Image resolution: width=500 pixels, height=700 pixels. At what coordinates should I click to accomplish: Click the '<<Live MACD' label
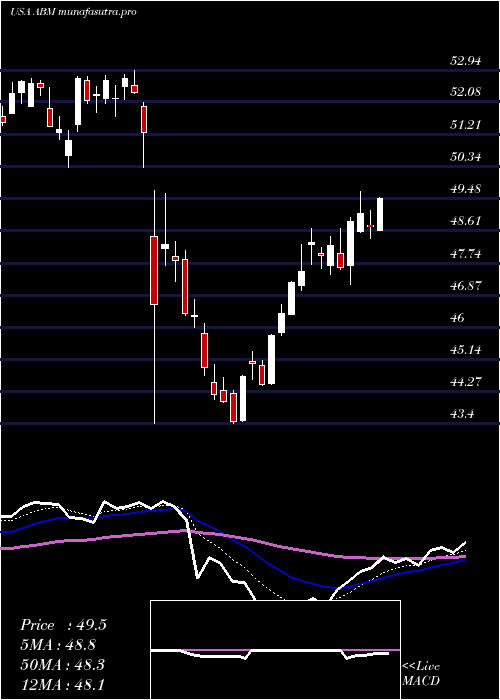421,674
